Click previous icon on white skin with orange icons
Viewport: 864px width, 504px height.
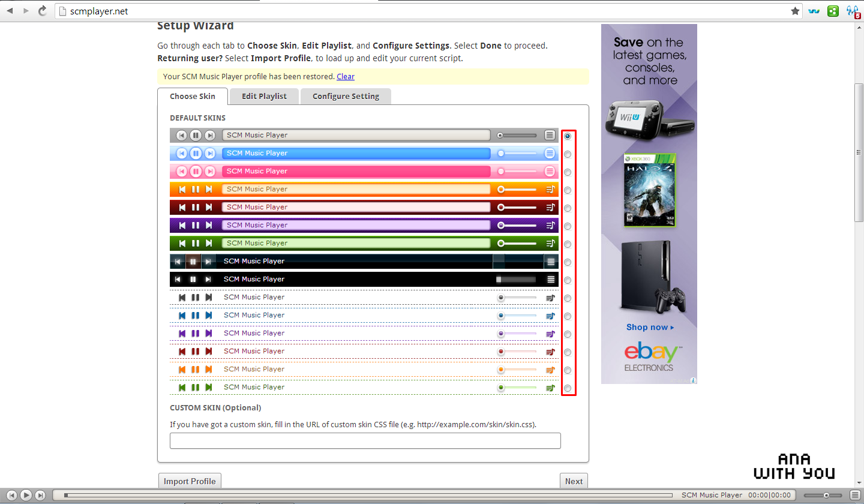182,369
